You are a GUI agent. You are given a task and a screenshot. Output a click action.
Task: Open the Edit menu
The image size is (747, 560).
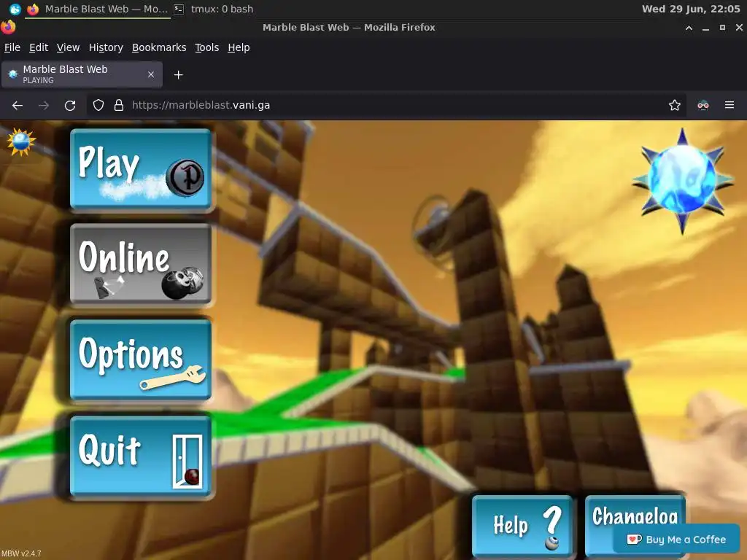[39, 47]
